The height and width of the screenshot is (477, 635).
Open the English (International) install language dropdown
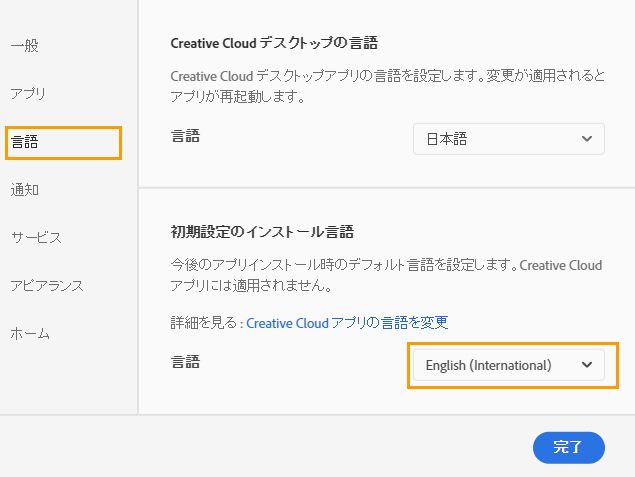click(509, 365)
